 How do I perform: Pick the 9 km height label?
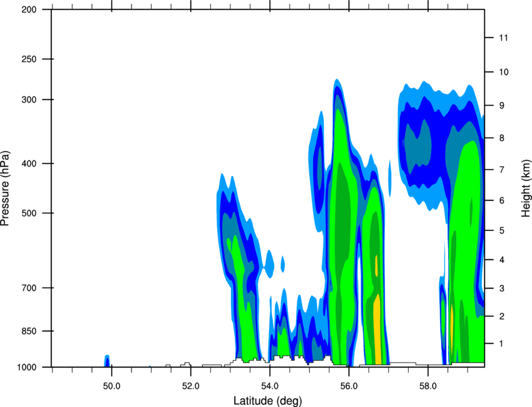pos(501,106)
